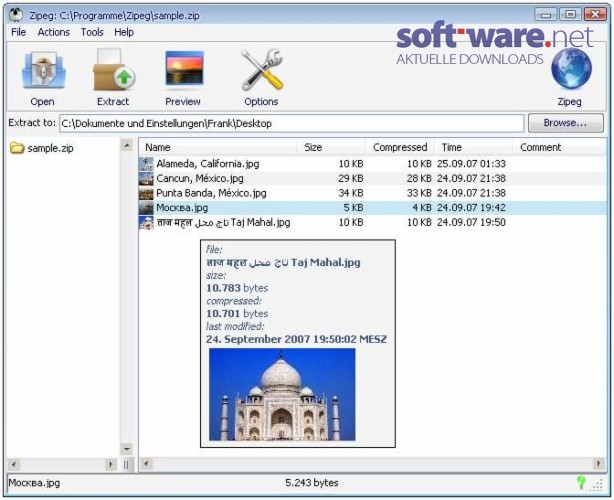Image resolution: width=614 pixels, height=500 pixels.
Task: Select the file named Москва.jpg
Action: [x=182, y=208]
